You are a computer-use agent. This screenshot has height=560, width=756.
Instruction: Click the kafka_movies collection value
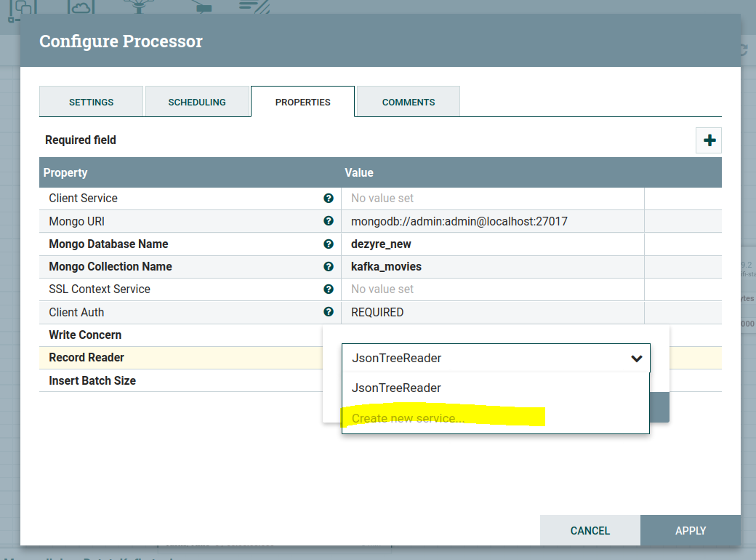[x=386, y=267]
